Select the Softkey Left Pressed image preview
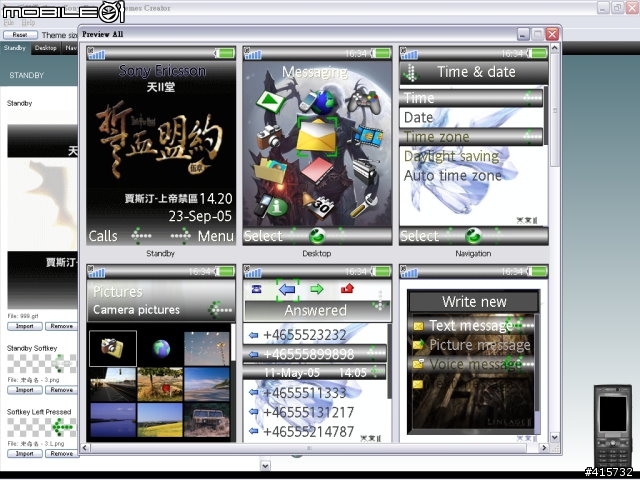The height and width of the screenshot is (480, 640). pos(42,427)
